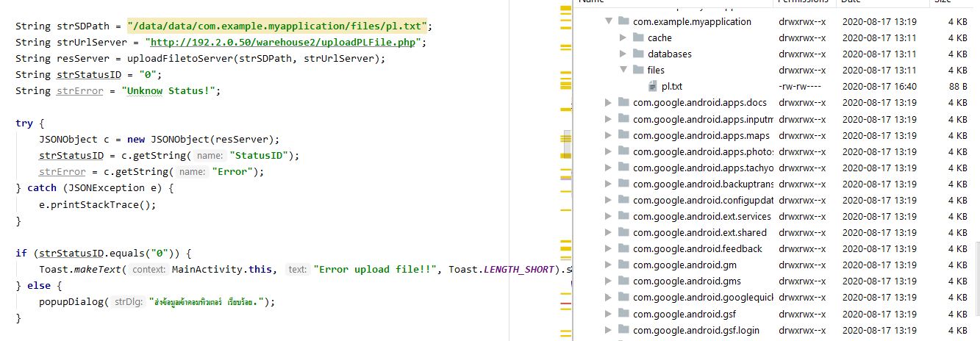
Task: Click the com.google.android.gsf.login folder icon
Action: (624, 330)
